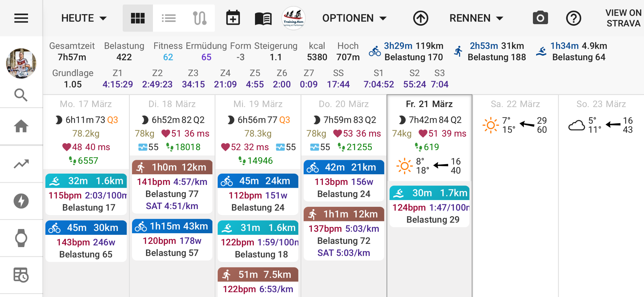Take a screenshot with camera icon
Viewport: 644px width, 297px height.
540,18
